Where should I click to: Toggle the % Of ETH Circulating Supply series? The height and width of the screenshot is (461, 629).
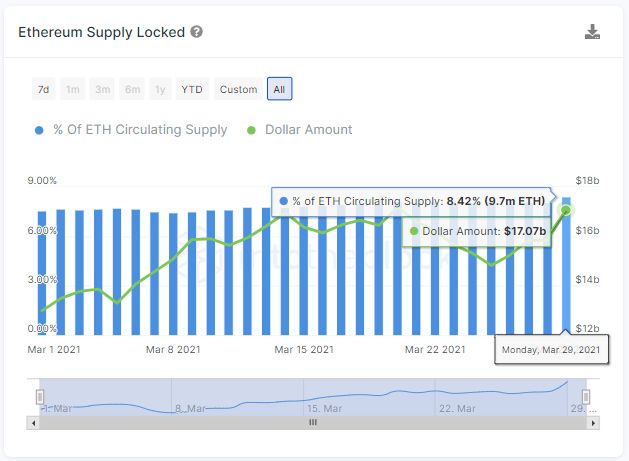click(131, 130)
